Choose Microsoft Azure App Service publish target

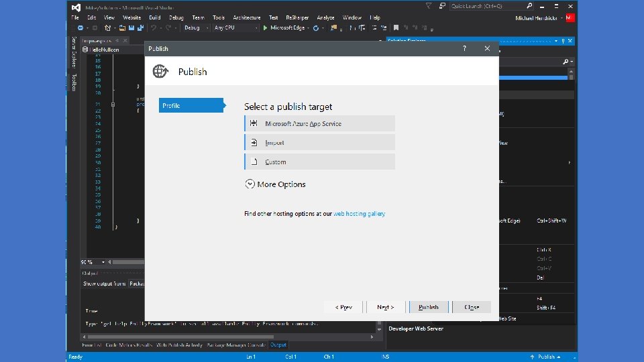(319, 123)
